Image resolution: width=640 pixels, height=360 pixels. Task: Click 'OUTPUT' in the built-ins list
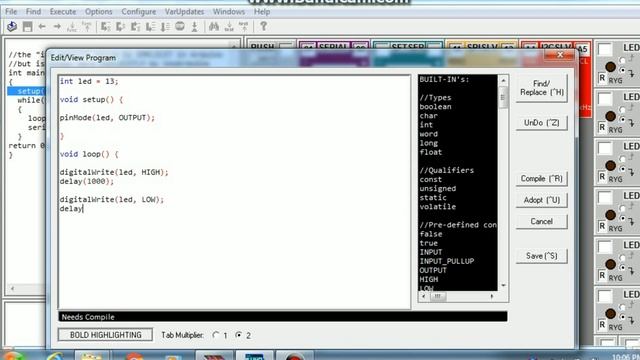click(x=433, y=270)
